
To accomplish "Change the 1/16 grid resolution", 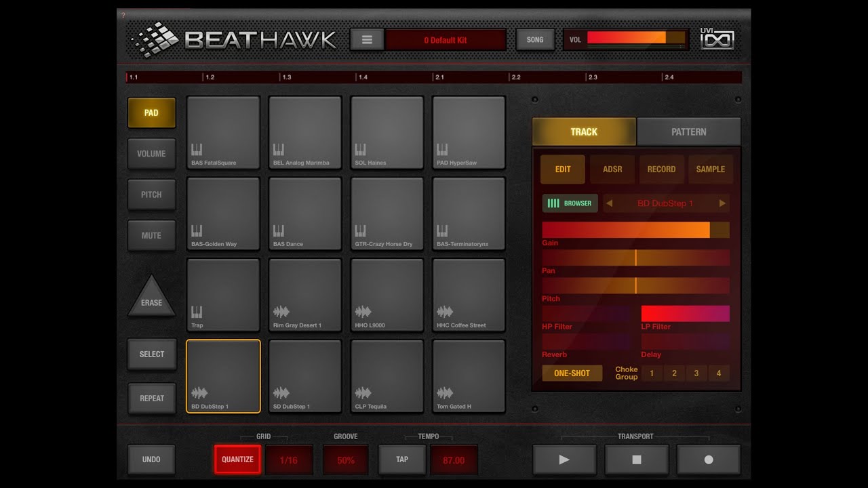I will point(289,460).
